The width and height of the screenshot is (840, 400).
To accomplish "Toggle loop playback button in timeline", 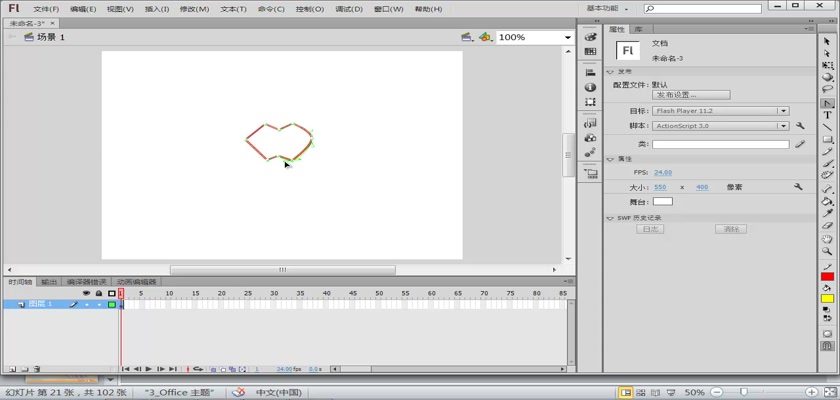I will click(198, 369).
